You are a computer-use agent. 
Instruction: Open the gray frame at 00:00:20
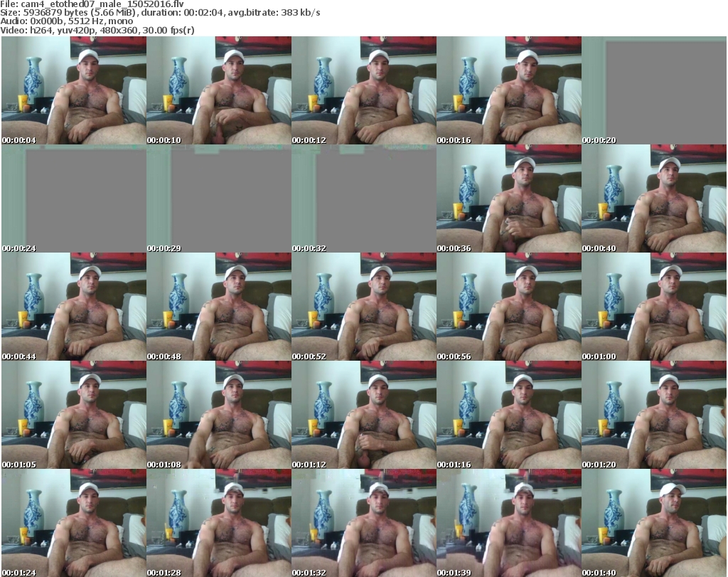[x=654, y=90]
